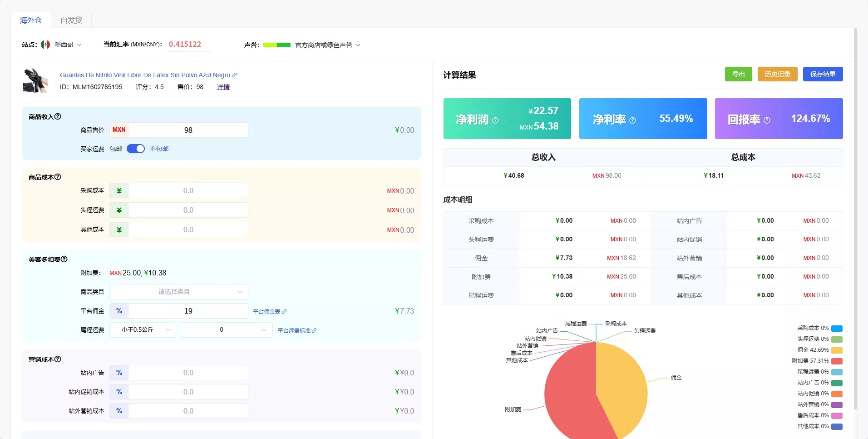Screen dimensions: 868x439
Task: Click link icon after product title
Action: point(235,75)
